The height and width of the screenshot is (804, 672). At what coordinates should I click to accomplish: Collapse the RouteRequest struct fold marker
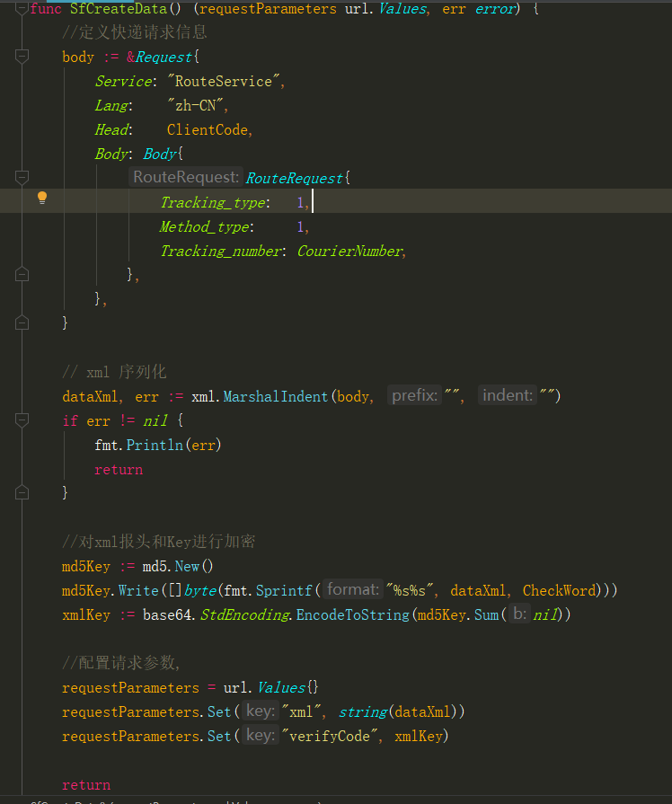22,177
